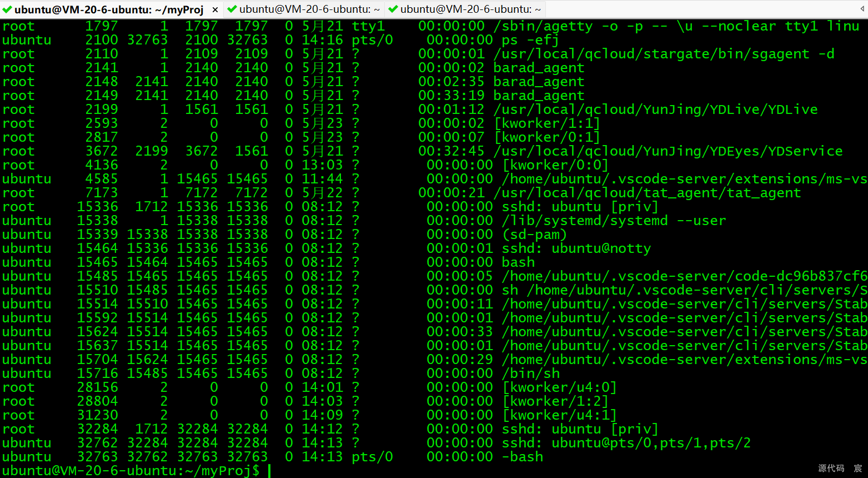Viewport: 868px width, 478px height.
Task: Click the CPU time 00:00:33
Action: [459, 332]
